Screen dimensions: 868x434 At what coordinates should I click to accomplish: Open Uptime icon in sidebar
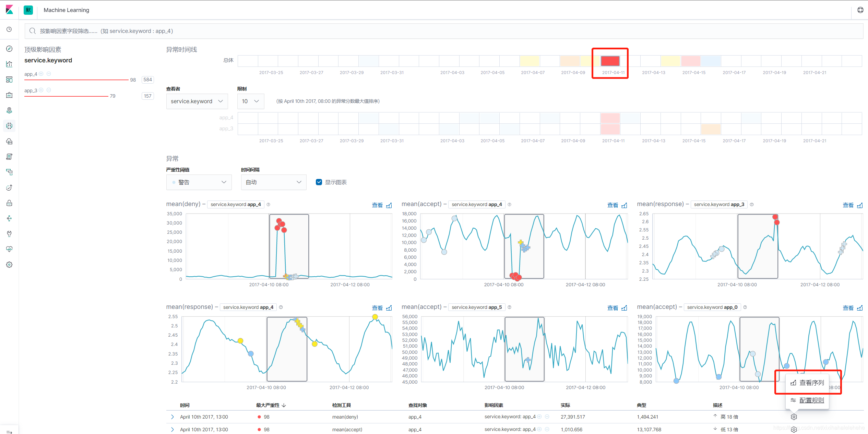9,188
